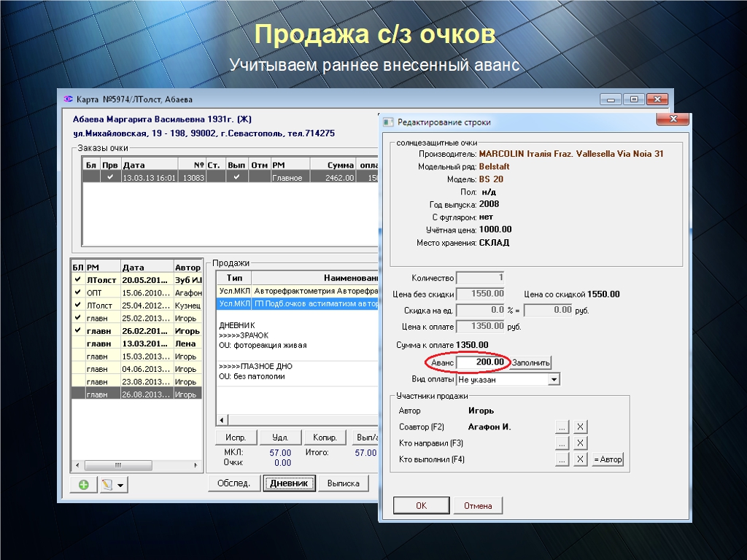Browse for Кто направил with ellipsis button

point(562,443)
